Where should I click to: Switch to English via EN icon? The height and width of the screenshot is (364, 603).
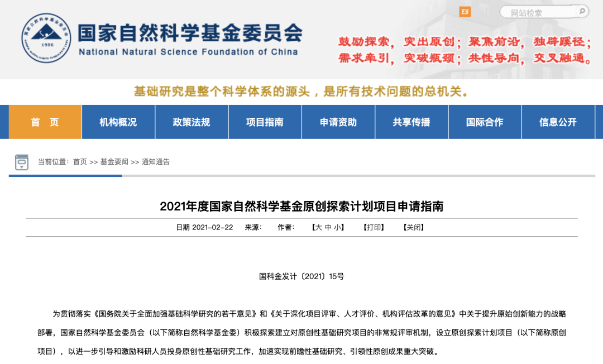(x=465, y=12)
